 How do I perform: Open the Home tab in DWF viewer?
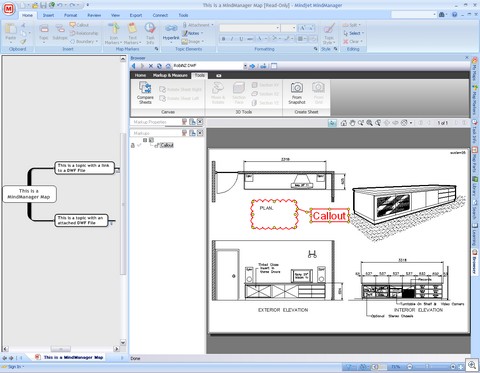[x=140, y=75]
